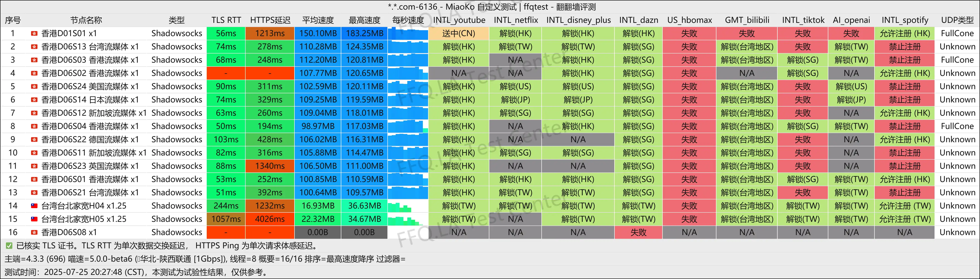Click the flag icon beside 香港D06S12 新加坡流媒体 x1
The image size is (980, 279).
[x=34, y=113]
